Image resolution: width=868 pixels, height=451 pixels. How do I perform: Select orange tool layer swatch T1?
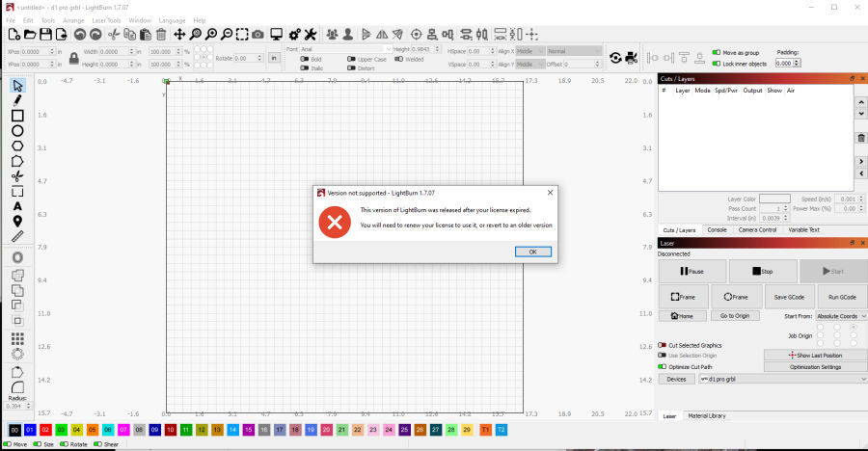pyautogui.click(x=485, y=430)
